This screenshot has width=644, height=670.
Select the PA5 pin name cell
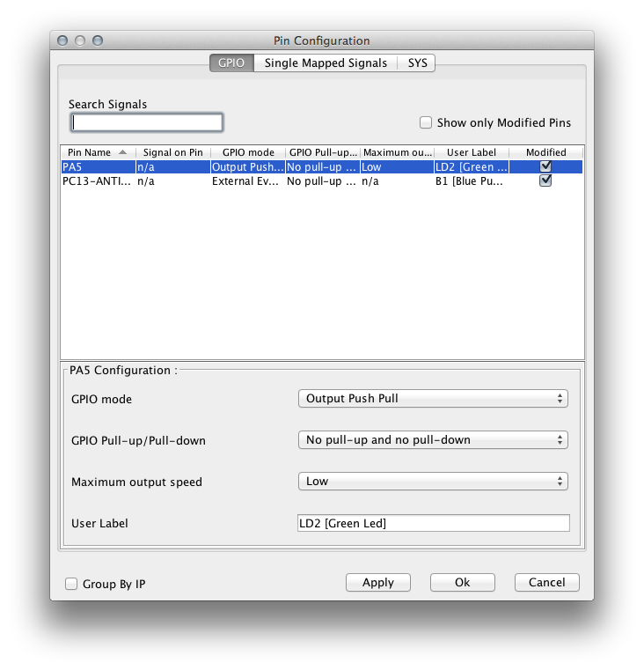click(x=99, y=166)
